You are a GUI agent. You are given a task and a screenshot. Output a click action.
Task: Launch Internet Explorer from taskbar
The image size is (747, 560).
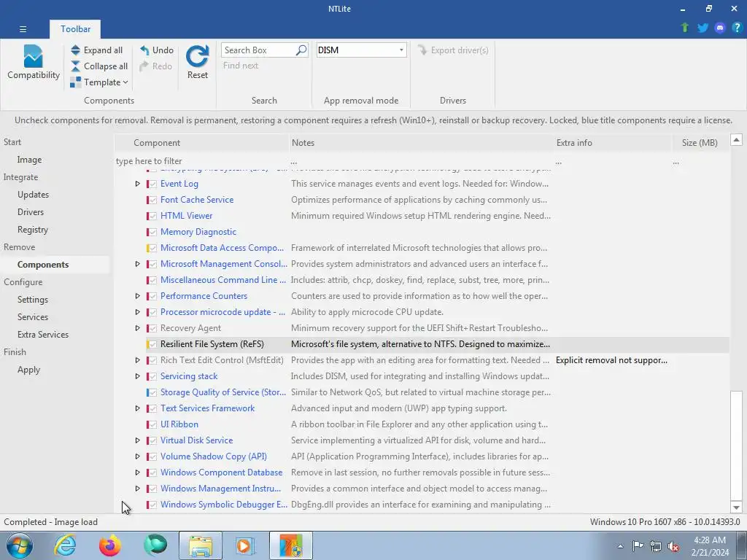point(65,545)
